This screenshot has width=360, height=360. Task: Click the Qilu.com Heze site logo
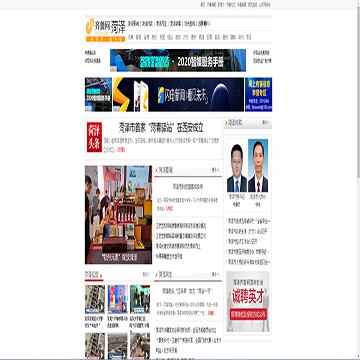click(105, 30)
